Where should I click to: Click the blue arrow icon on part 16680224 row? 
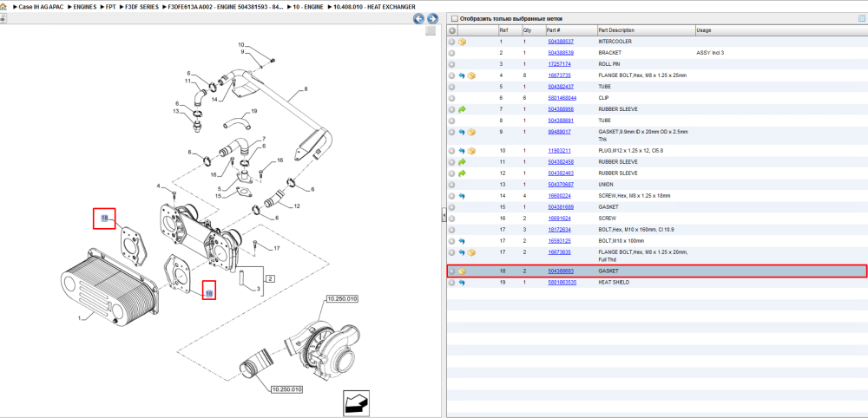[x=462, y=196]
